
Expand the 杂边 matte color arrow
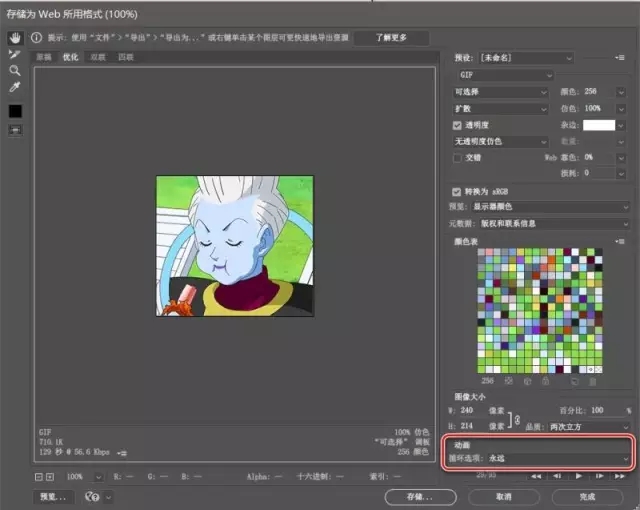click(x=621, y=125)
